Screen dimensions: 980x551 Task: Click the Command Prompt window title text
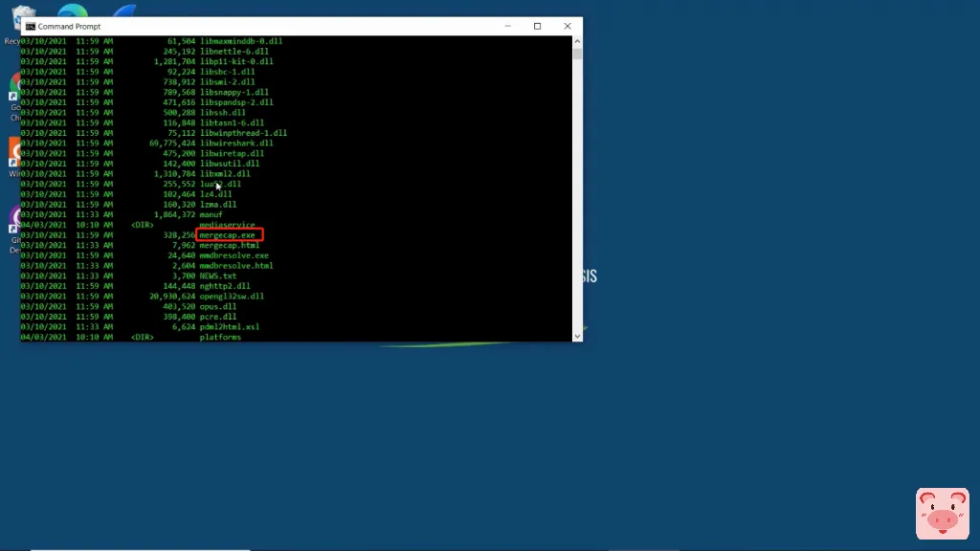tap(69, 26)
